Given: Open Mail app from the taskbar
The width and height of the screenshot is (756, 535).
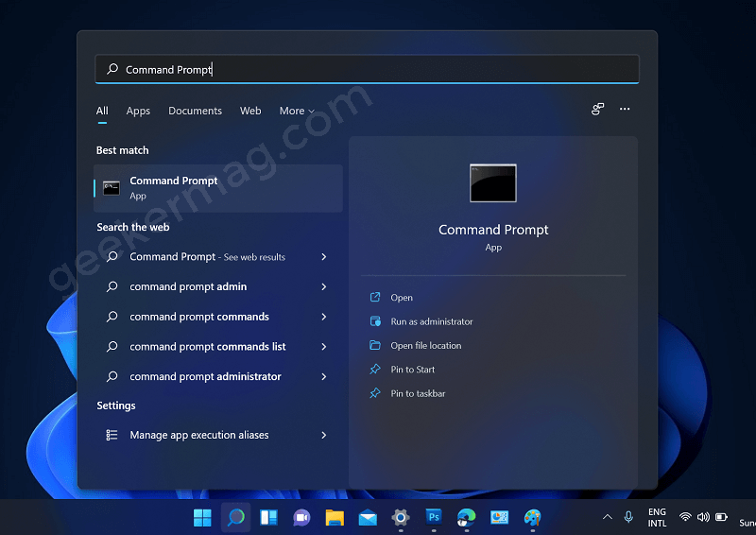Looking at the screenshot, I should click(368, 518).
